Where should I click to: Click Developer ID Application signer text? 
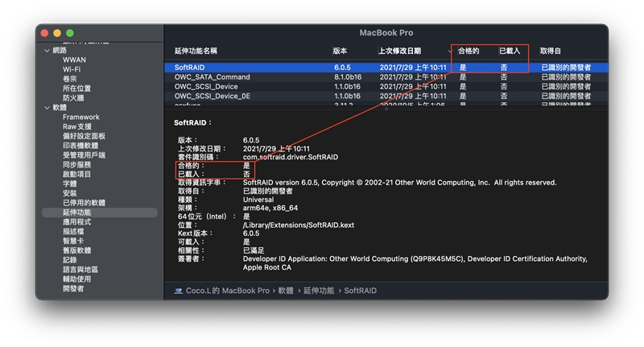pyautogui.click(x=415, y=263)
